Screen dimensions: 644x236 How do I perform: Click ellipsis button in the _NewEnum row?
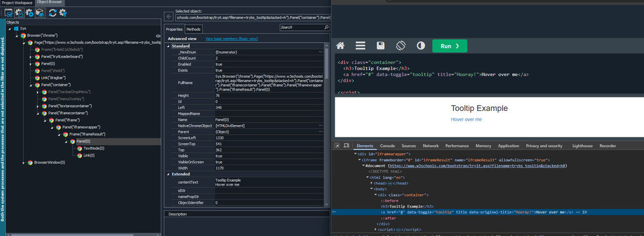point(321,52)
